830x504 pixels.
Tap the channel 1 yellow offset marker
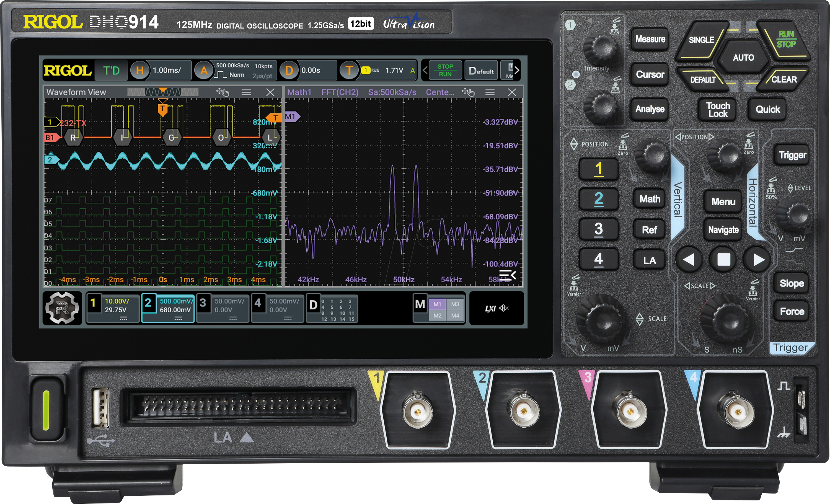tap(52, 122)
